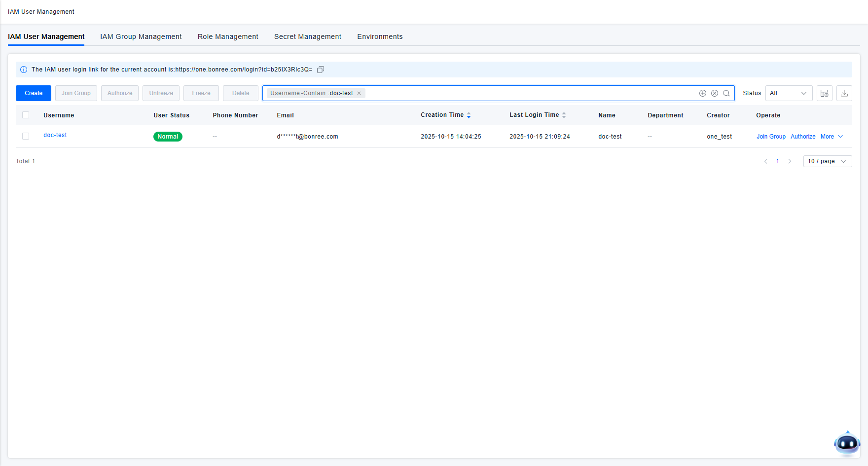This screenshot has height=466, width=868.
Task: Click the add filter plus icon
Action: pos(703,93)
